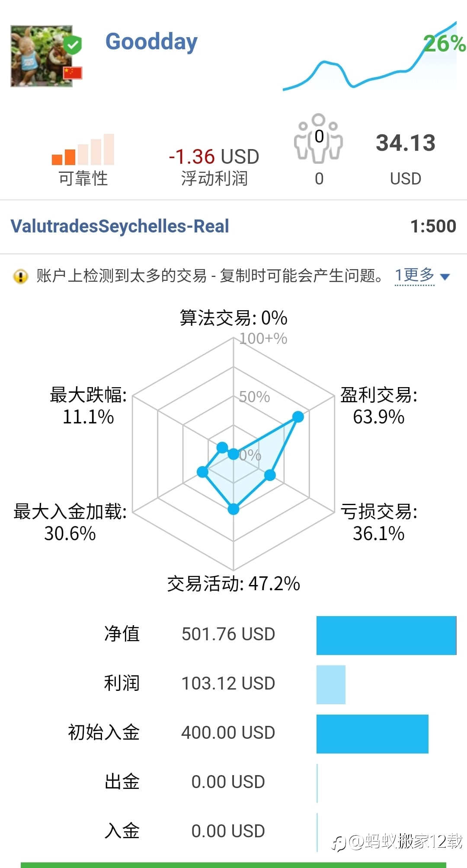Open the ValutradesSeychelles-Real broker link
Viewport: 467px width, 868px height.
pyautogui.click(x=120, y=226)
